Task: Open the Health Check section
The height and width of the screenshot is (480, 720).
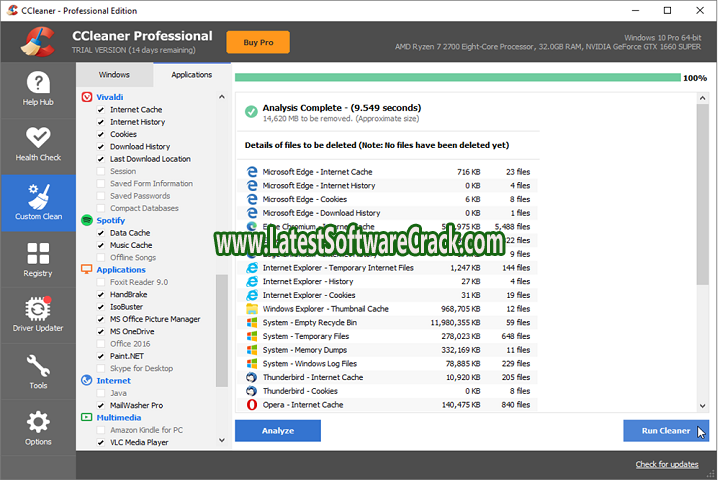Action: [38, 146]
